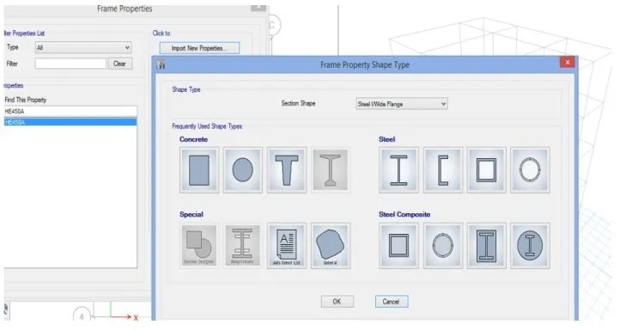Select the filled steel tube composite icon
This screenshot has width=644, height=331.
(398, 246)
